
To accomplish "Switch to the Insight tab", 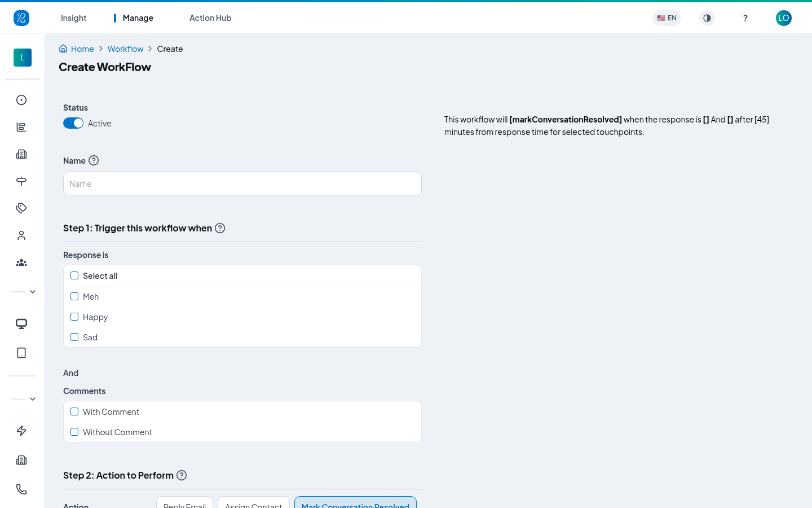I will tap(73, 18).
